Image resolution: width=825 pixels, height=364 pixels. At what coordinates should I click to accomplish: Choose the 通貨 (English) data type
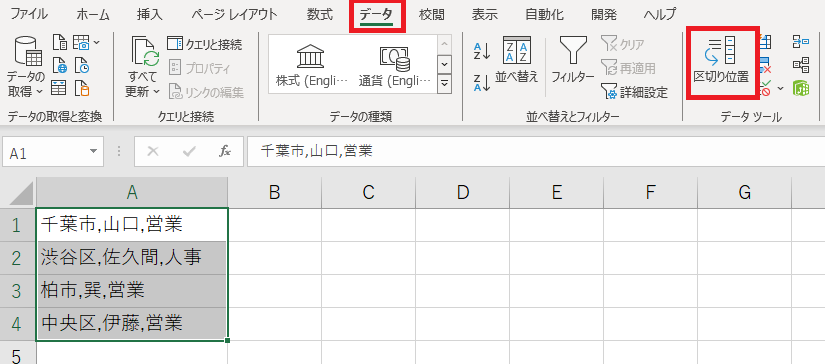point(395,65)
